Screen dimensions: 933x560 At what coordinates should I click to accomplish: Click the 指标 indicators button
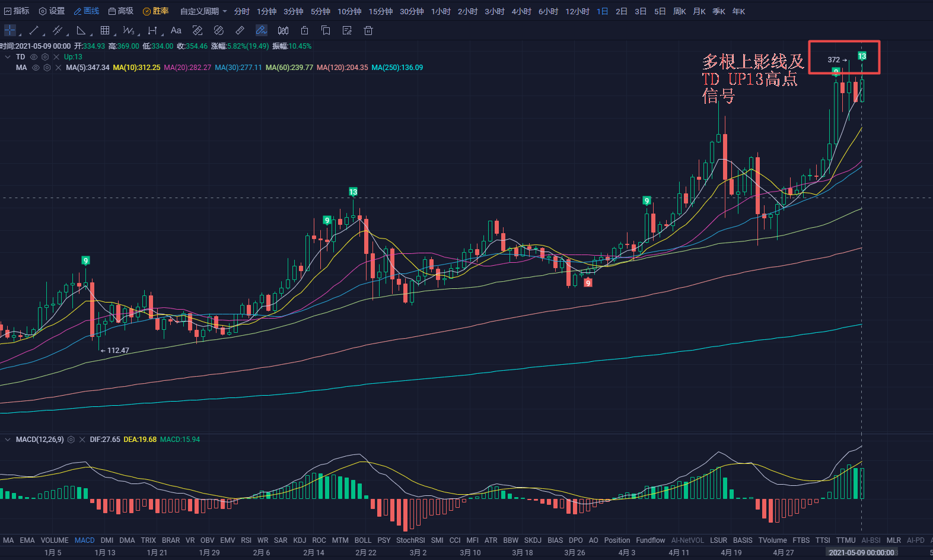tap(17, 11)
